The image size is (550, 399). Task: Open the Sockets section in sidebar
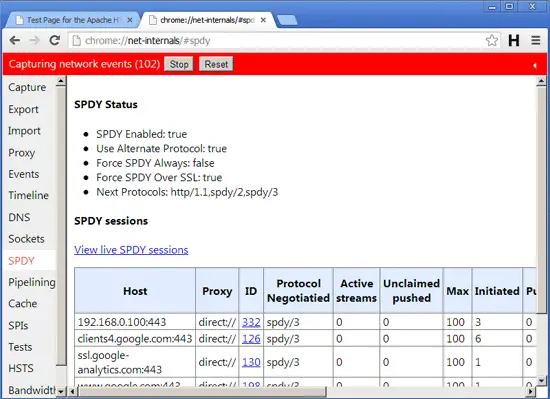[x=26, y=239]
